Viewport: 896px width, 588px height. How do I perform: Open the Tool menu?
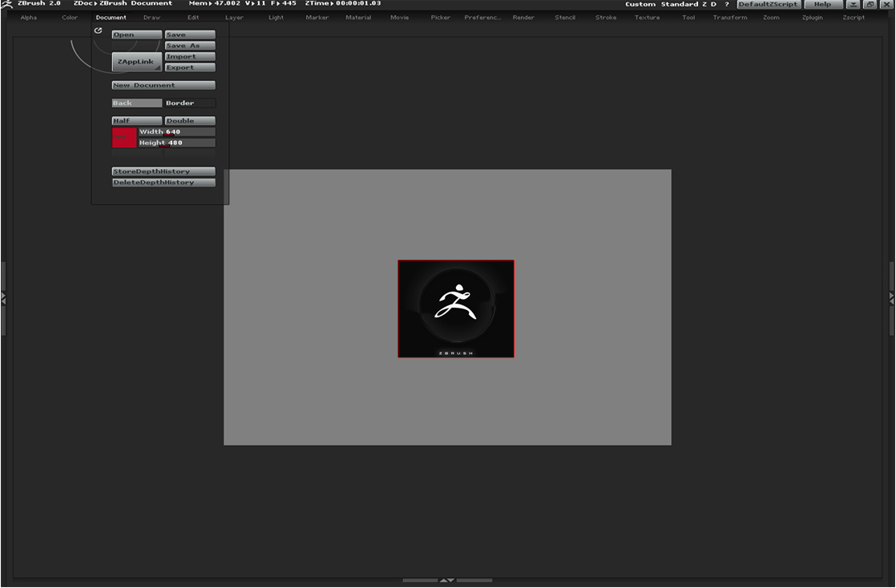click(688, 18)
